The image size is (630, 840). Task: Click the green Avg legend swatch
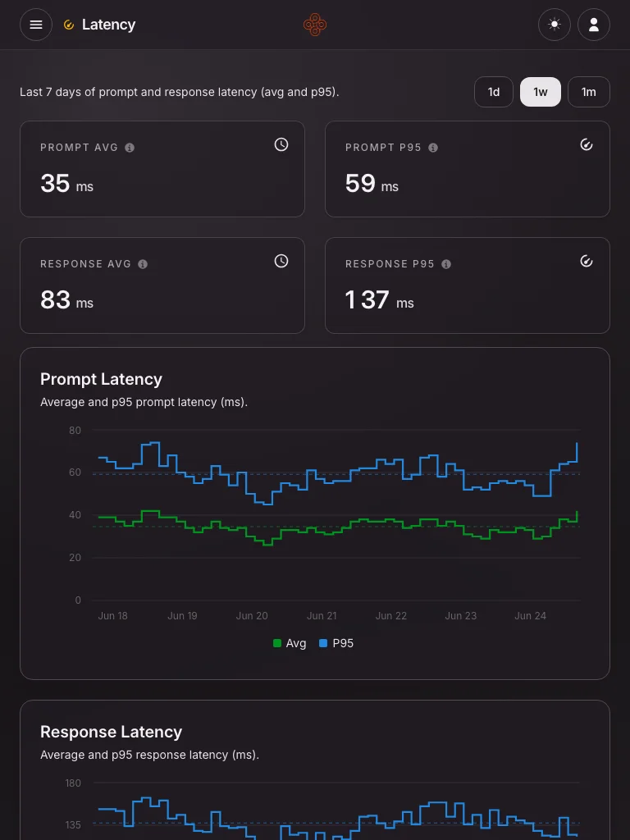[x=277, y=643]
